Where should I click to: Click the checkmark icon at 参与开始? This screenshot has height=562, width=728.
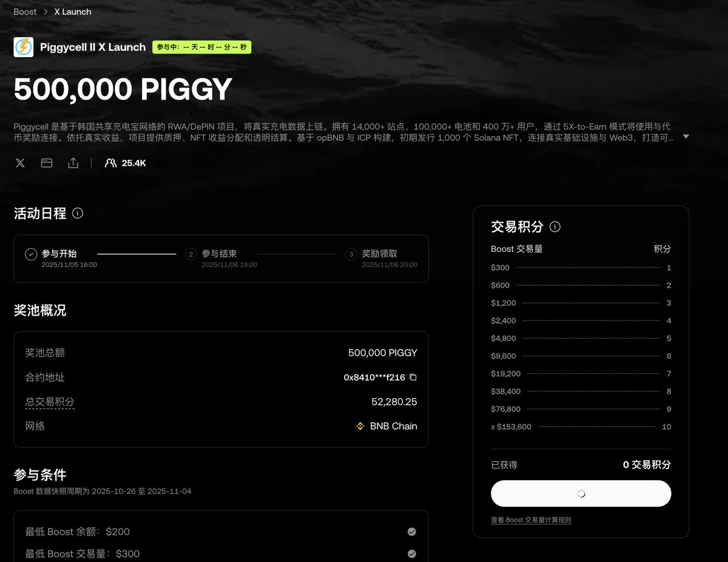[x=31, y=254]
